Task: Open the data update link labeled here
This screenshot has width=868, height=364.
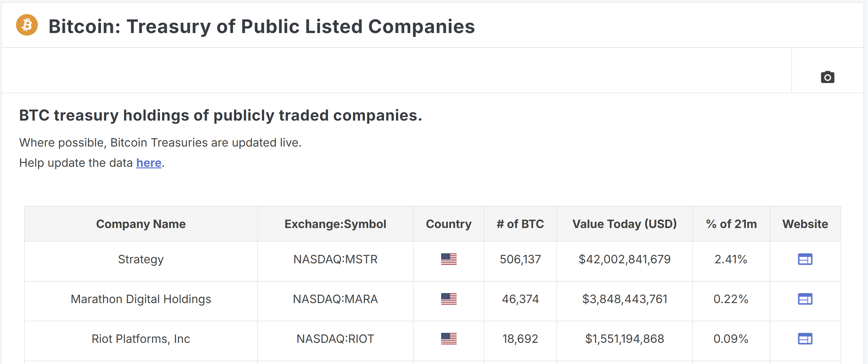Action: point(148,163)
